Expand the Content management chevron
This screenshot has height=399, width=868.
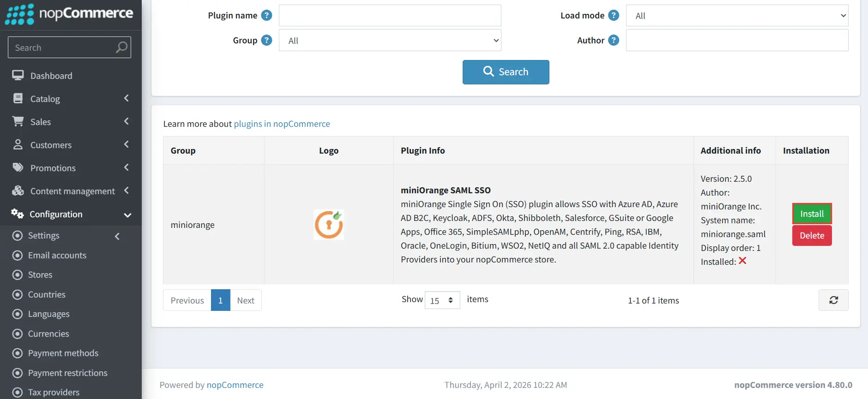(127, 191)
